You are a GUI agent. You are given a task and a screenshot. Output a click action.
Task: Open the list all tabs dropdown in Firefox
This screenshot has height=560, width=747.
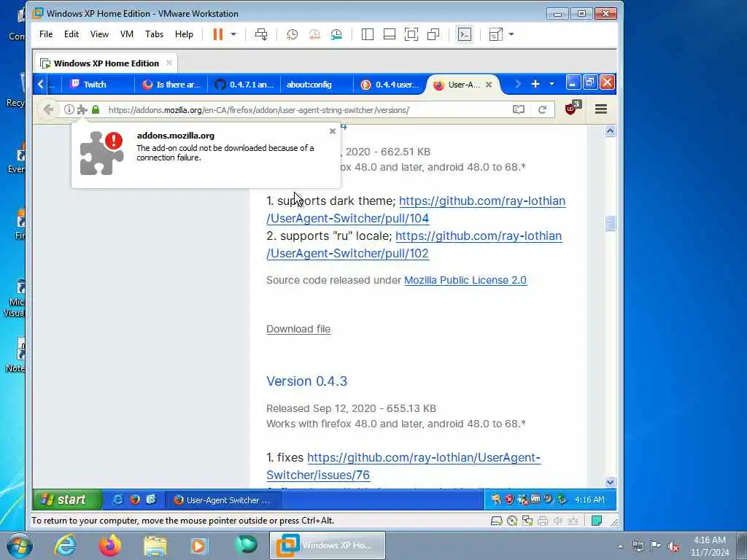click(x=551, y=84)
